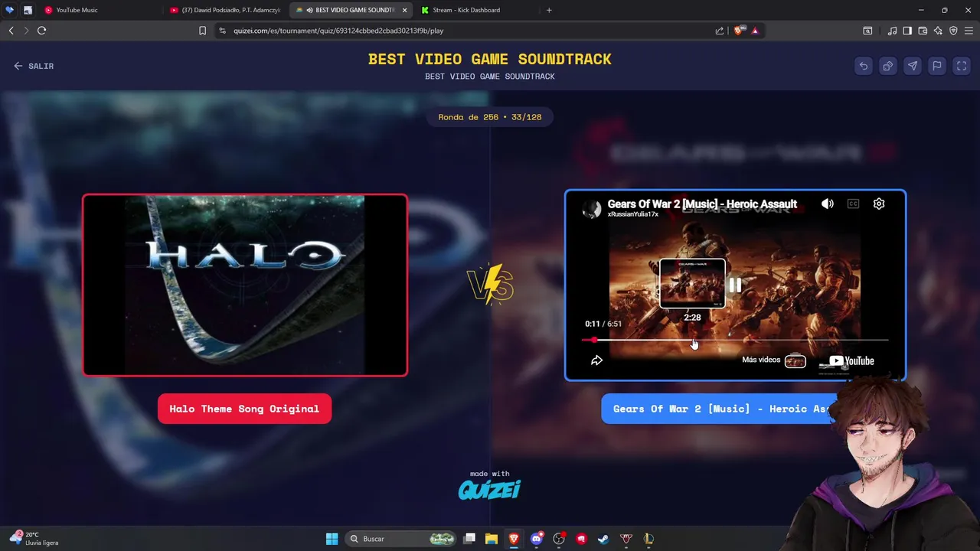
Task: Open File Explorer from the taskbar
Action: point(492,539)
